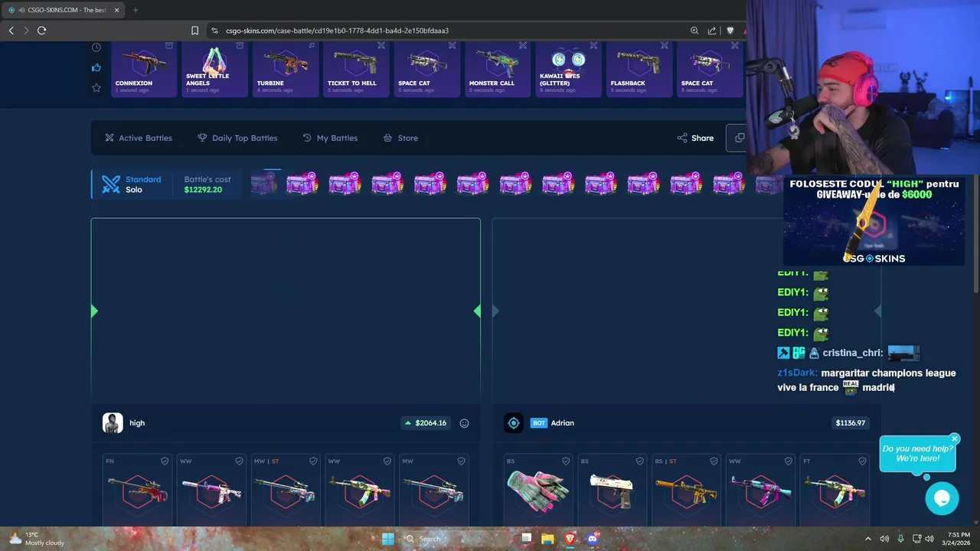Select Adrian's white pistol item
This screenshot has height=551, width=980.
tap(612, 490)
